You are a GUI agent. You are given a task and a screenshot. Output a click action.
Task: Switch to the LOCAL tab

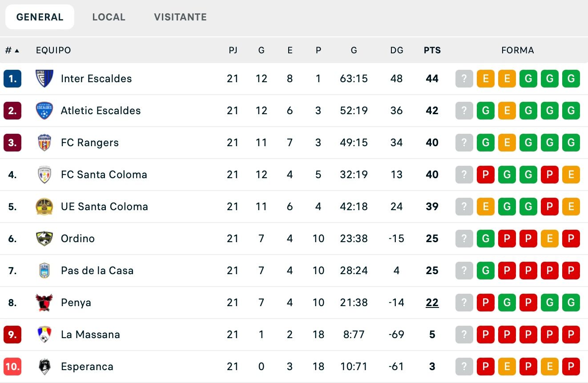109,17
